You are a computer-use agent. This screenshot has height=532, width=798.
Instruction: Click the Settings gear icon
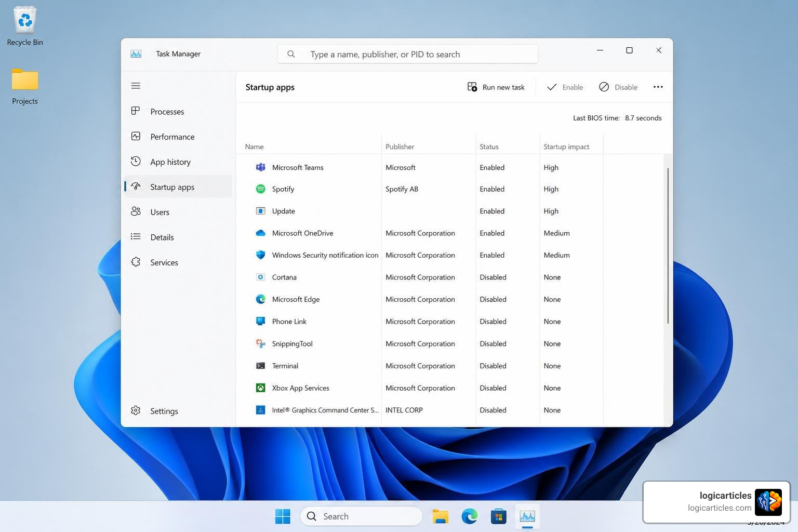(136, 410)
